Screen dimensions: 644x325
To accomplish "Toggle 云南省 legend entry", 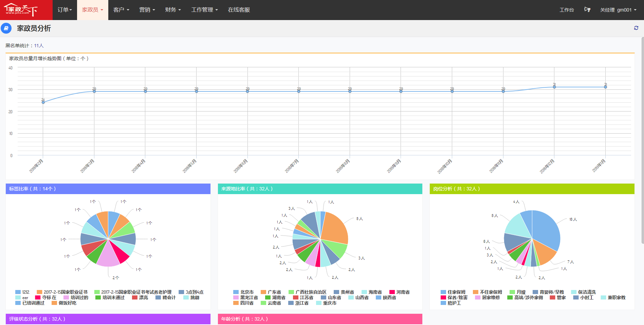I will tap(271, 303).
